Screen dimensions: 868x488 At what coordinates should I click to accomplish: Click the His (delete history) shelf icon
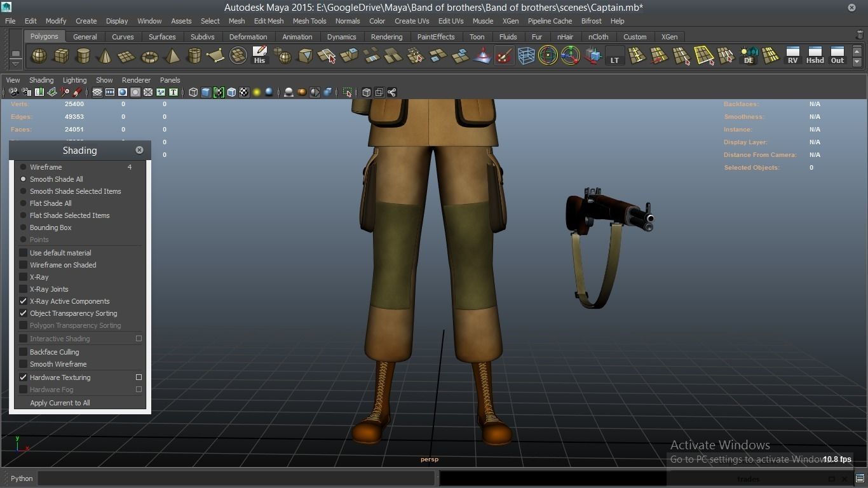(x=259, y=56)
